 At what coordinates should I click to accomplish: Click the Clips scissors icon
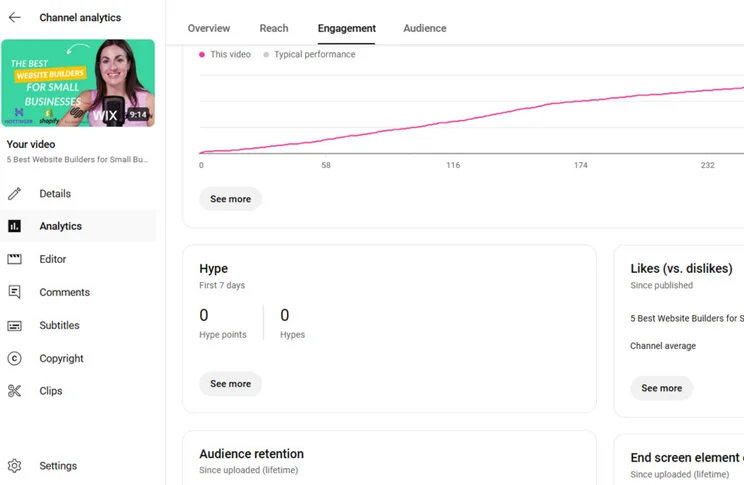point(14,391)
